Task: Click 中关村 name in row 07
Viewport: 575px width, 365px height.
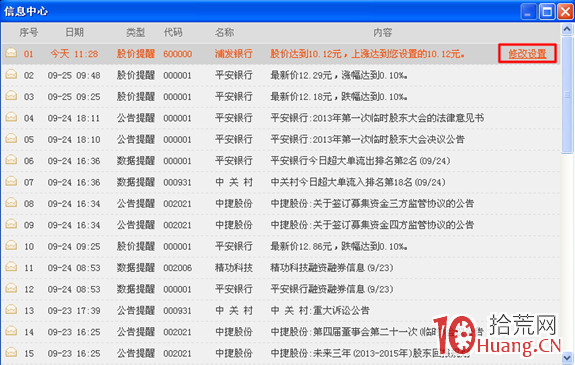Action: click(x=234, y=182)
